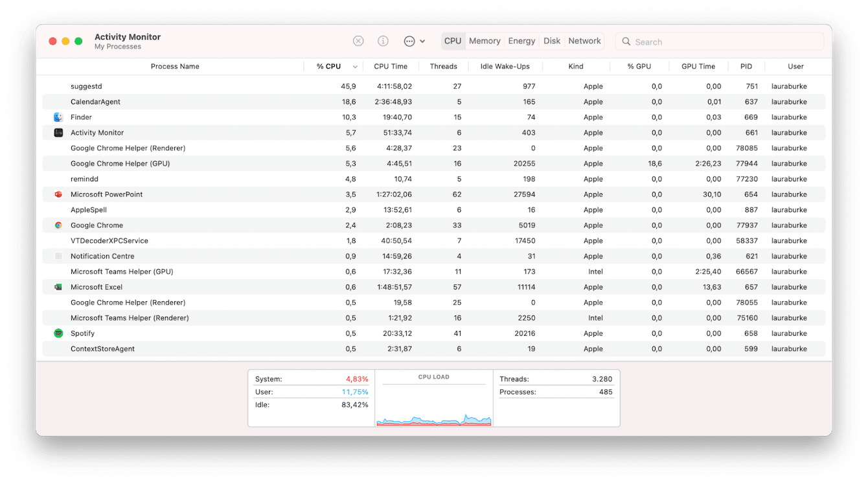Viewport: 868px width, 484px height.
Task: Click the Google Chrome process icon
Action: 58,225
